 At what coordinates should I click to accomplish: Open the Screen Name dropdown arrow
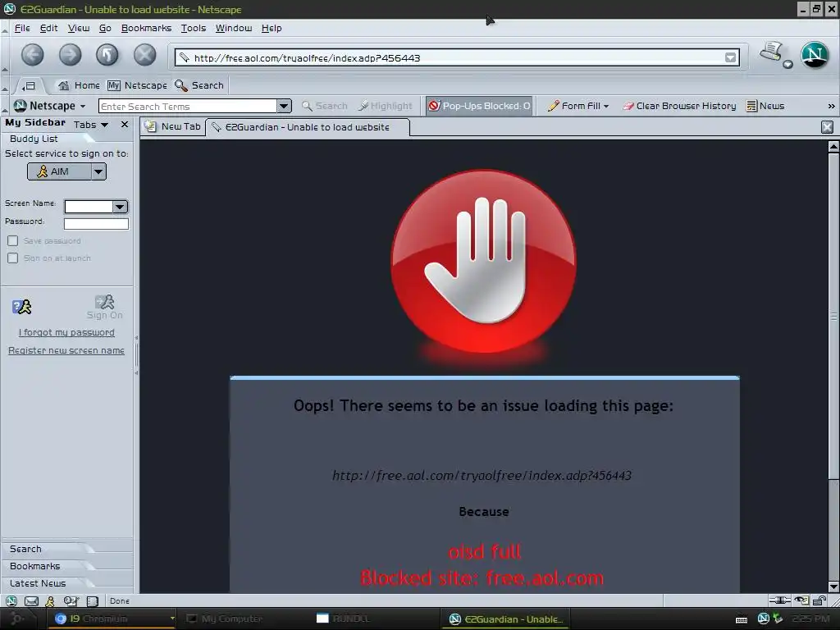pos(120,207)
